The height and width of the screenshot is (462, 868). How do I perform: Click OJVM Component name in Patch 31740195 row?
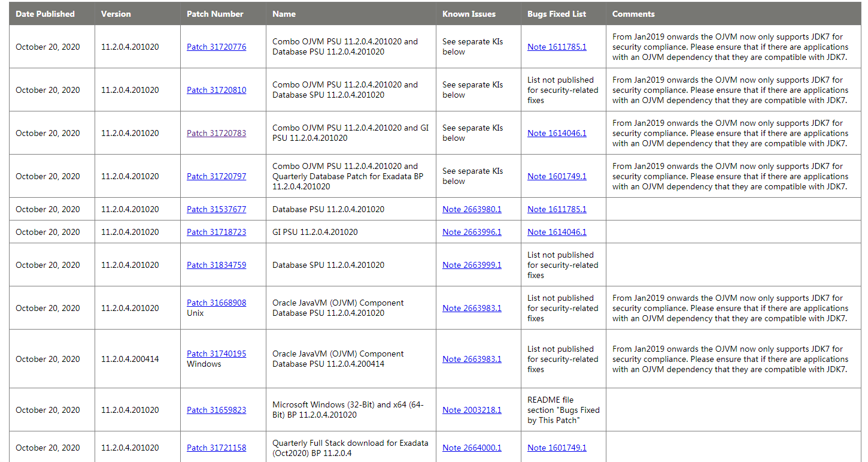(x=338, y=359)
